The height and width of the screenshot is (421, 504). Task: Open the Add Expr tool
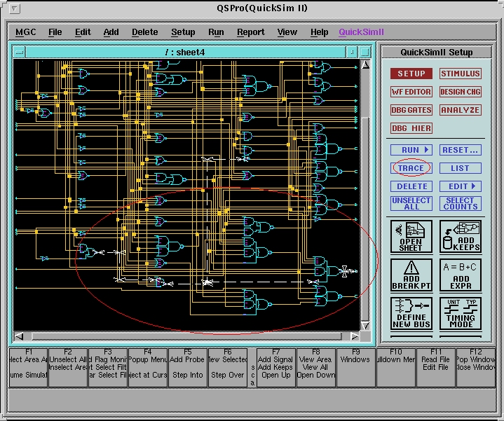coord(461,275)
